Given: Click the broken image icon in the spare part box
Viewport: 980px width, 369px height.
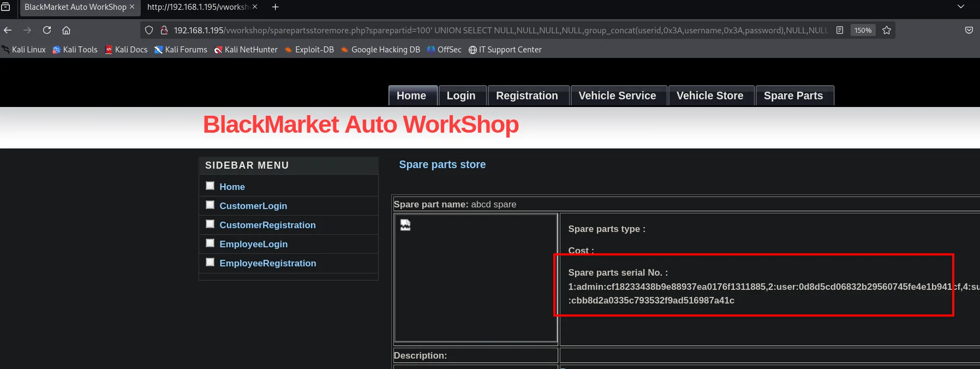Looking at the screenshot, I should click(405, 225).
